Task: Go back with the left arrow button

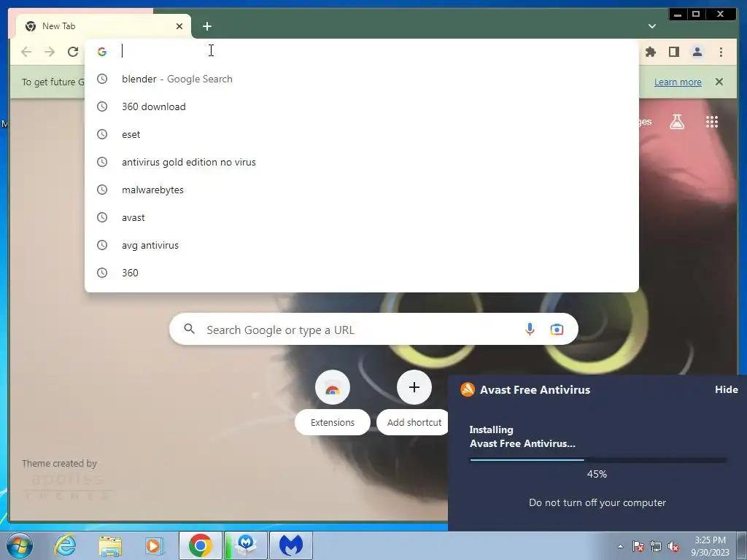Action: tap(26, 52)
